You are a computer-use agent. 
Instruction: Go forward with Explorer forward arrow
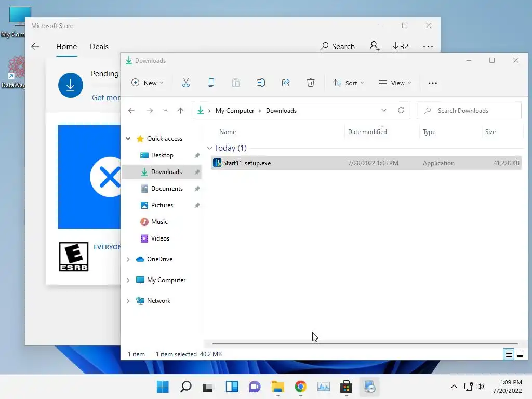click(x=150, y=111)
